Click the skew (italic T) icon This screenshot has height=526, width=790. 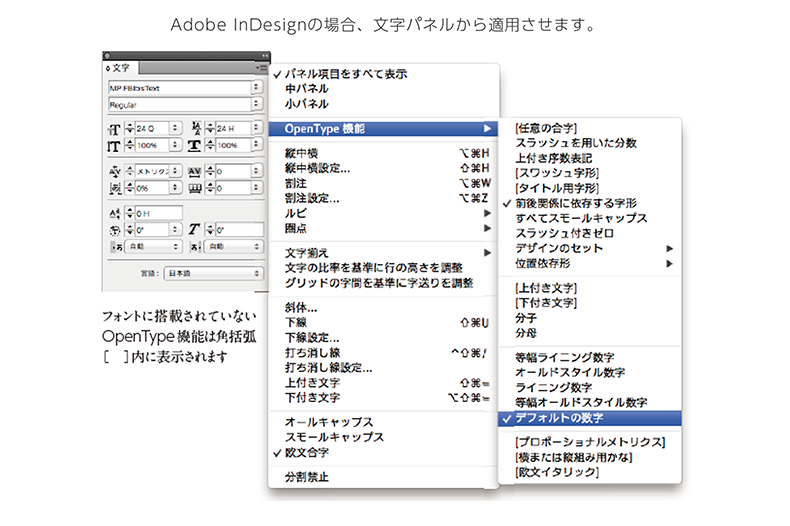pos(194,230)
